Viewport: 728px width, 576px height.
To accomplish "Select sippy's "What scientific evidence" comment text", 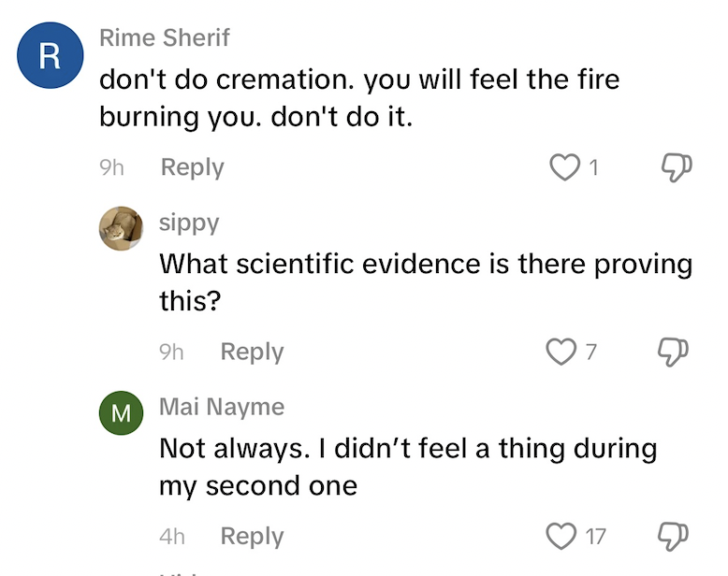I will (x=426, y=281).
